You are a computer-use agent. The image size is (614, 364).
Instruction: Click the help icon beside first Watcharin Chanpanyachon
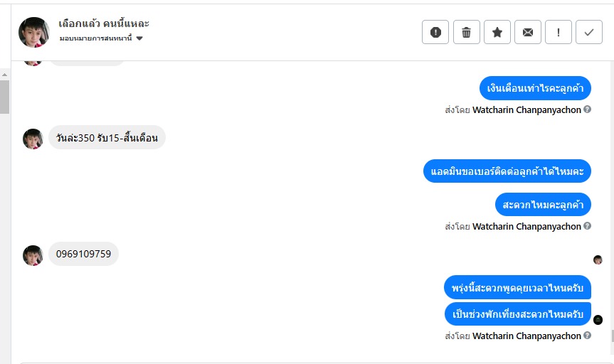588,109
